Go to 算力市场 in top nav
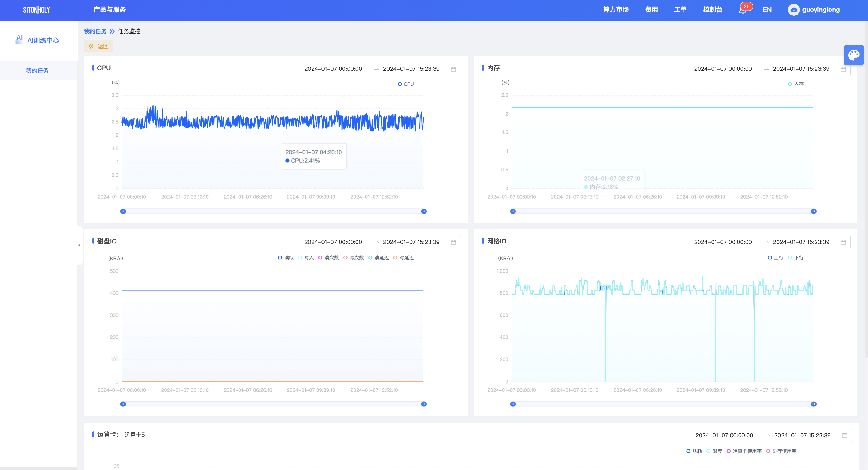Image resolution: width=868 pixels, height=470 pixels. pyautogui.click(x=616, y=10)
